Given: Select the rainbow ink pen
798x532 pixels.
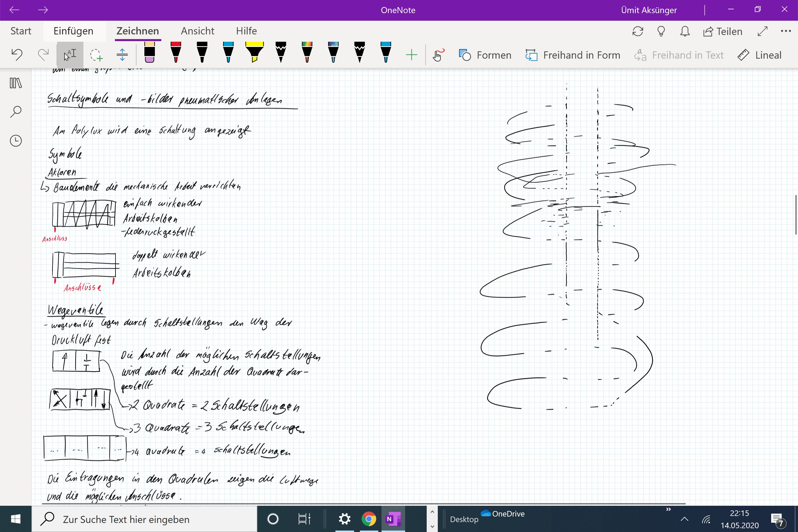Looking at the screenshot, I should point(307,52).
